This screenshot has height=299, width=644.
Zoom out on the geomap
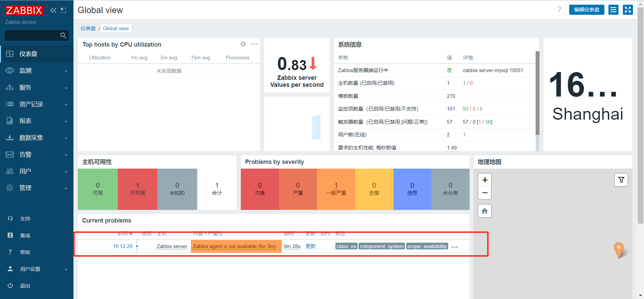coord(485,193)
